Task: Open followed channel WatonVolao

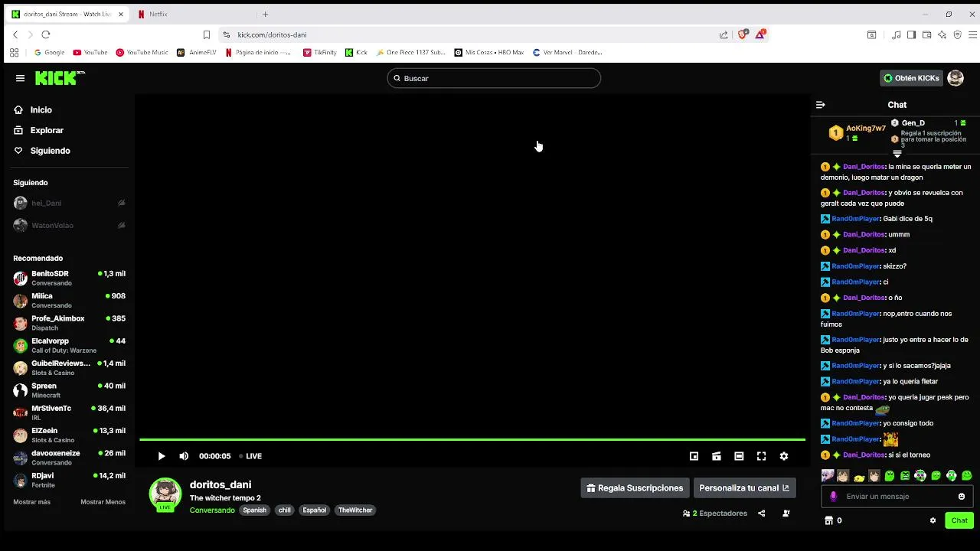Action: [x=69, y=226]
